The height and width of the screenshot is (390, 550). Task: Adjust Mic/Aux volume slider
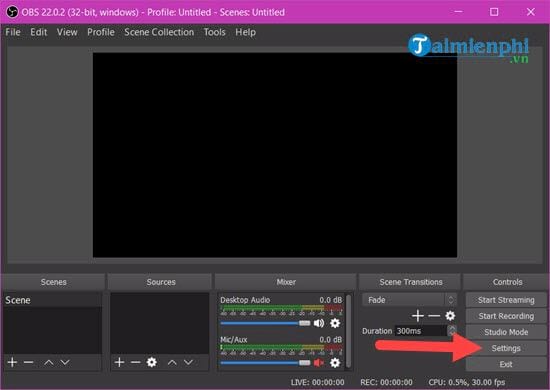(265, 363)
